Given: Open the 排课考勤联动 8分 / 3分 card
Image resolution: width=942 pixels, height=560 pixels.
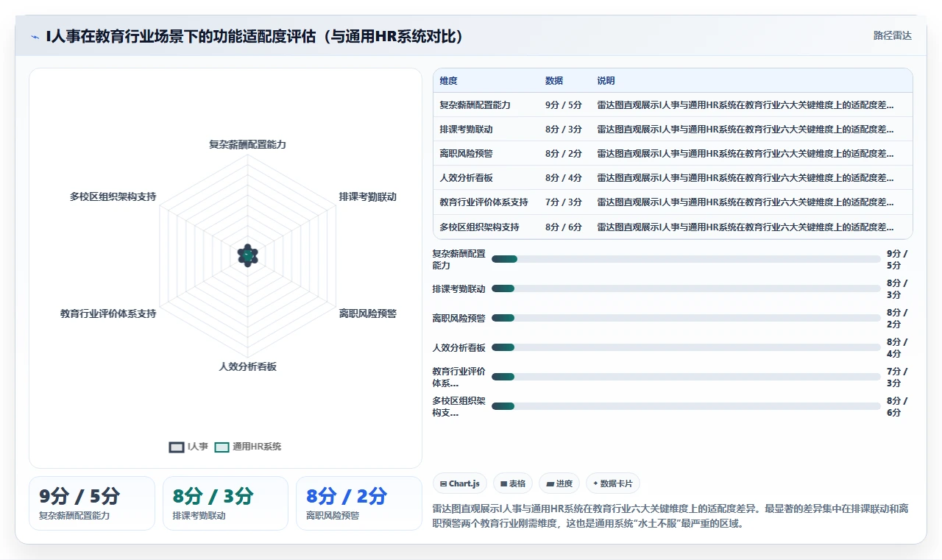Looking at the screenshot, I should [x=225, y=503].
